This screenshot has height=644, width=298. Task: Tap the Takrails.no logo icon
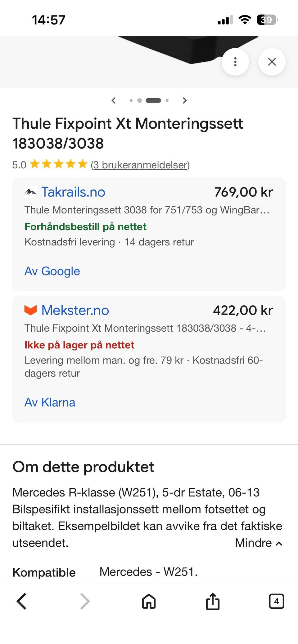click(x=30, y=192)
